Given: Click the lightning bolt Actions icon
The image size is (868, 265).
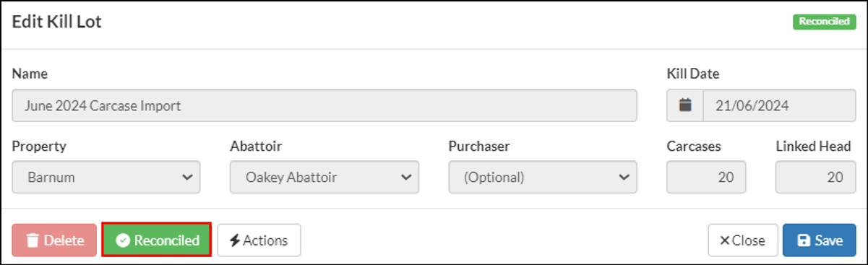Looking at the screenshot, I should tap(235, 240).
